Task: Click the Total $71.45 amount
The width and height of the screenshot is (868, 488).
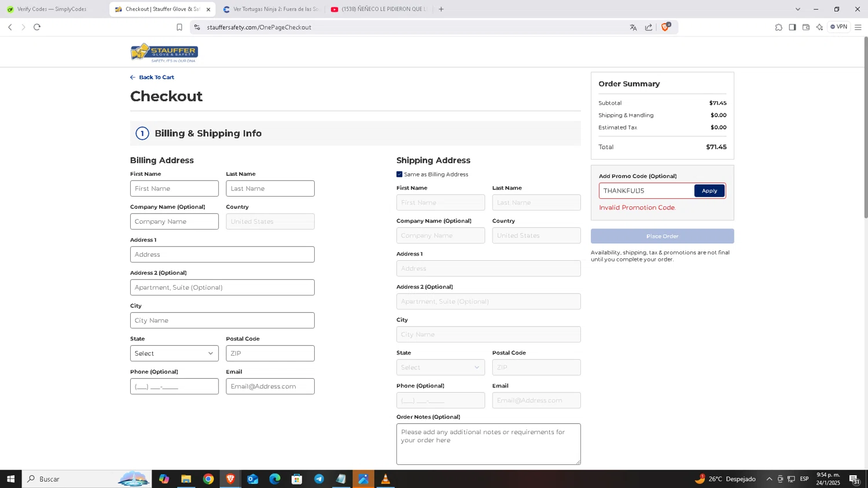Action: [x=716, y=147]
